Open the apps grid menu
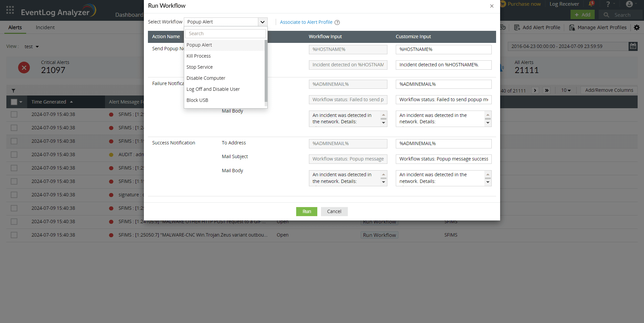The width and height of the screenshot is (644, 323). click(x=10, y=10)
